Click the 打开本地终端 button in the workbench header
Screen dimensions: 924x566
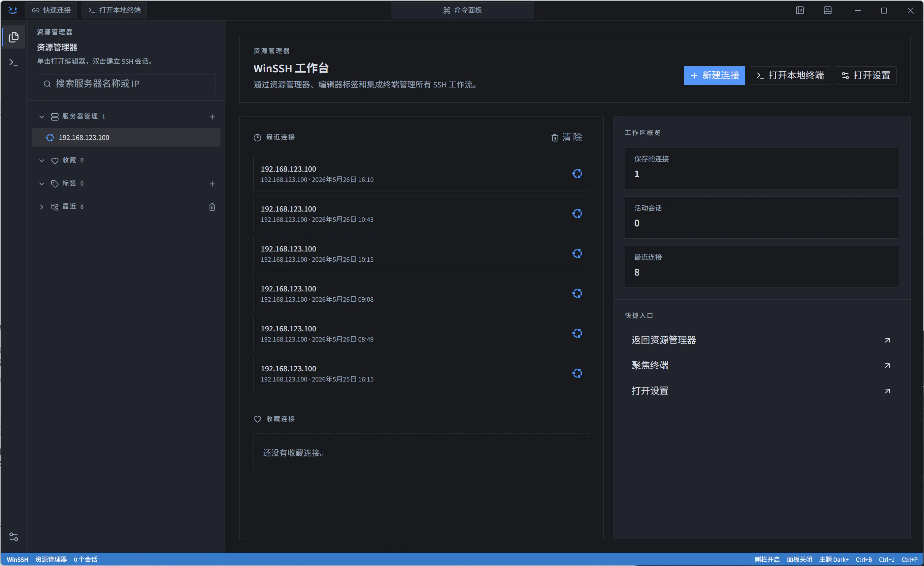790,75
